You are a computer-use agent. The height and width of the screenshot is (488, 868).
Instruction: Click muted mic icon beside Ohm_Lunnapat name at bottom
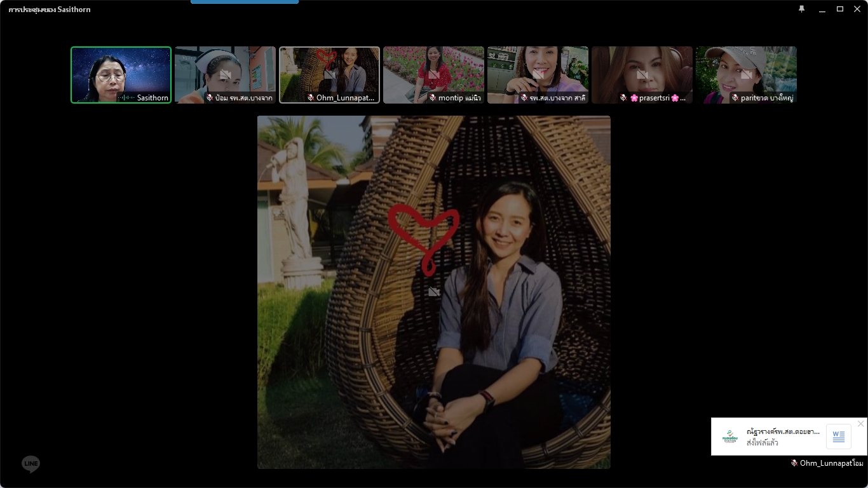pos(794,463)
